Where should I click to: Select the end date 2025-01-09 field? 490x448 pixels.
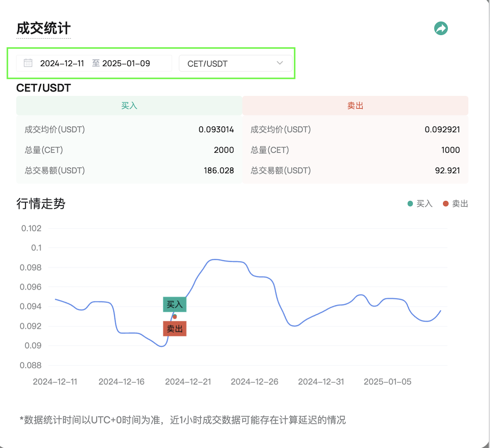coord(126,64)
